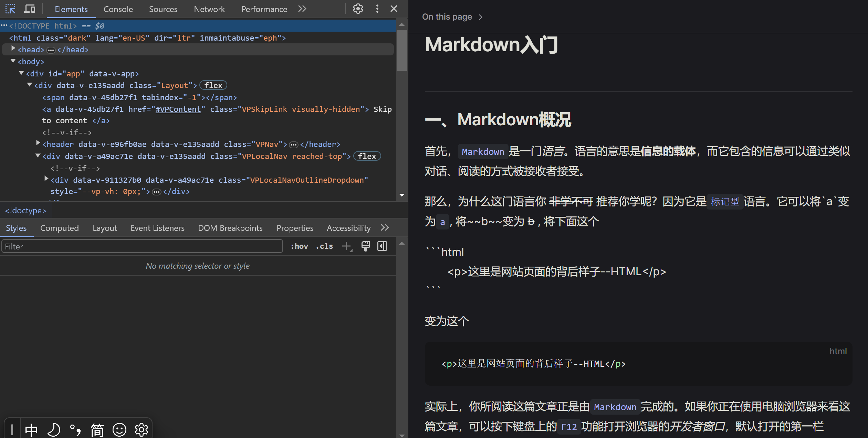Select the Elements tab

(71, 9)
